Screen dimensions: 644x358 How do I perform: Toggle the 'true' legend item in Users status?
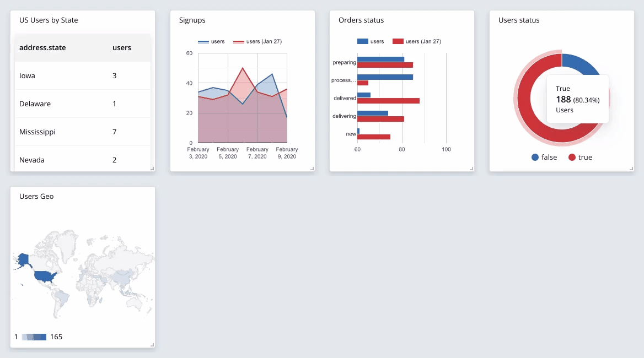pyautogui.click(x=581, y=157)
